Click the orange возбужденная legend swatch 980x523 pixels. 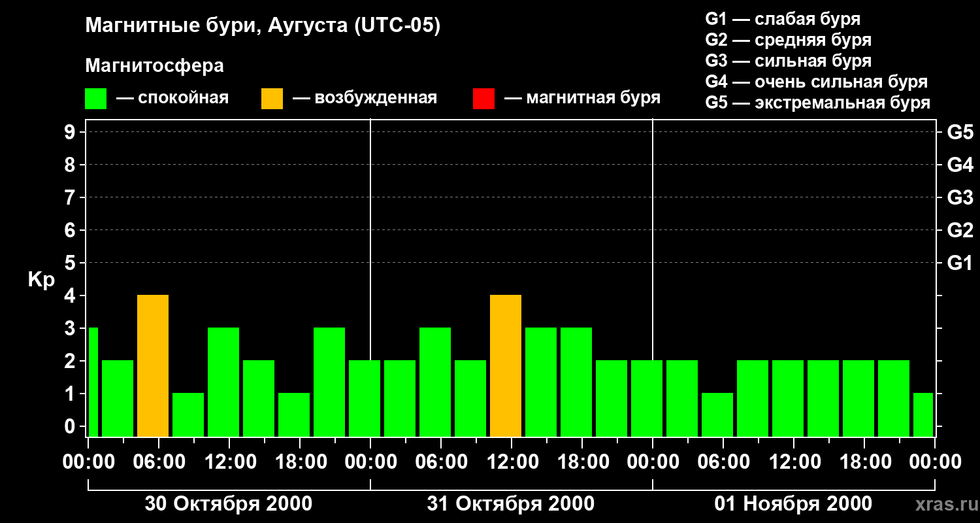(x=272, y=99)
